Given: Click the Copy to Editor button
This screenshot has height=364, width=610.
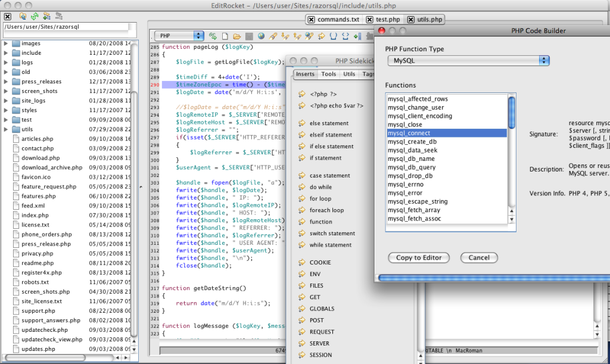Looking at the screenshot, I should pyautogui.click(x=419, y=258).
